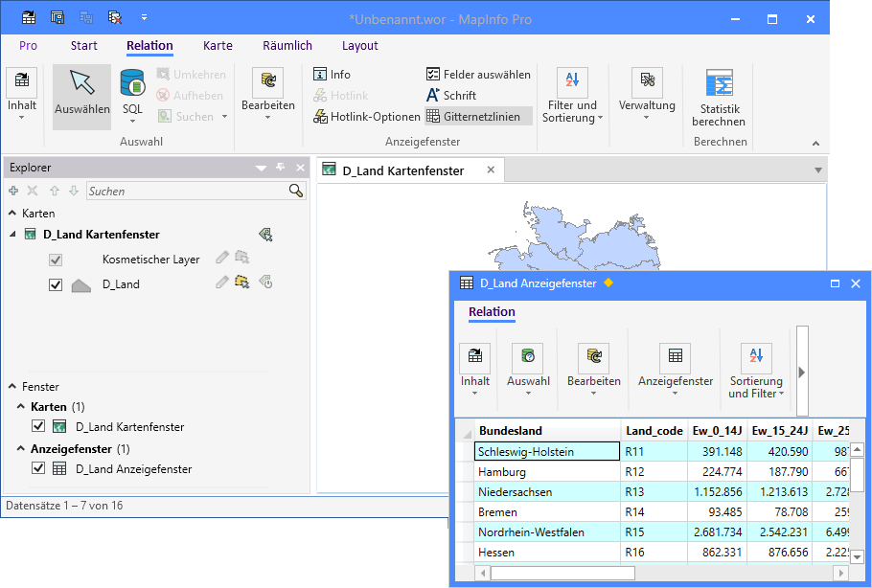Toggle the selectable icon for Kosmetischer Layer
The image size is (872, 588).
(241, 257)
